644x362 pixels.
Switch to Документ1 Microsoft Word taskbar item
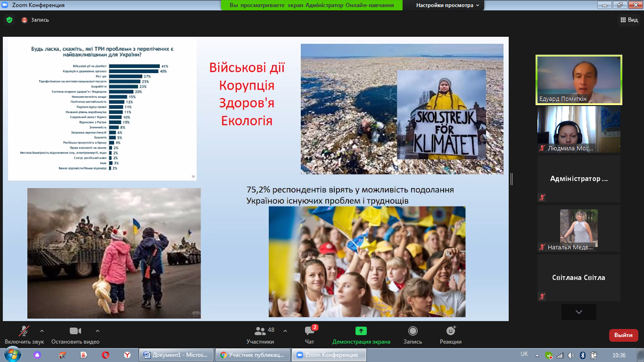(x=176, y=355)
